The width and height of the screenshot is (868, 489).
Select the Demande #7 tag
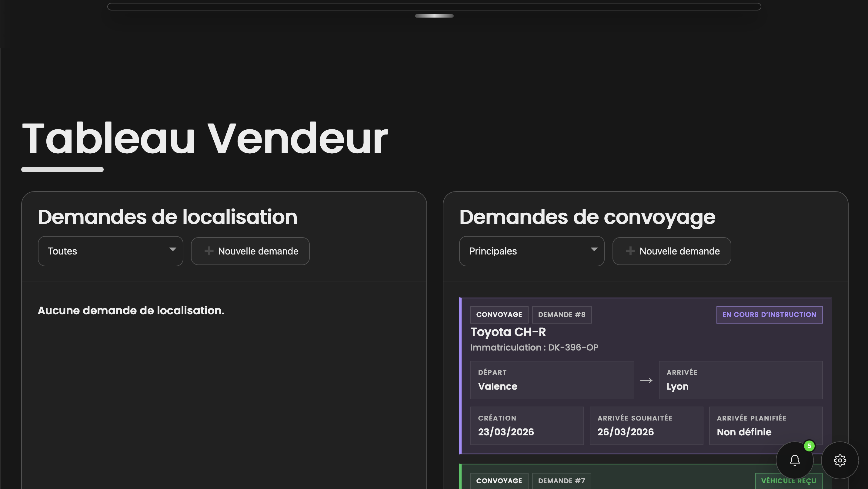tap(561, 481)
